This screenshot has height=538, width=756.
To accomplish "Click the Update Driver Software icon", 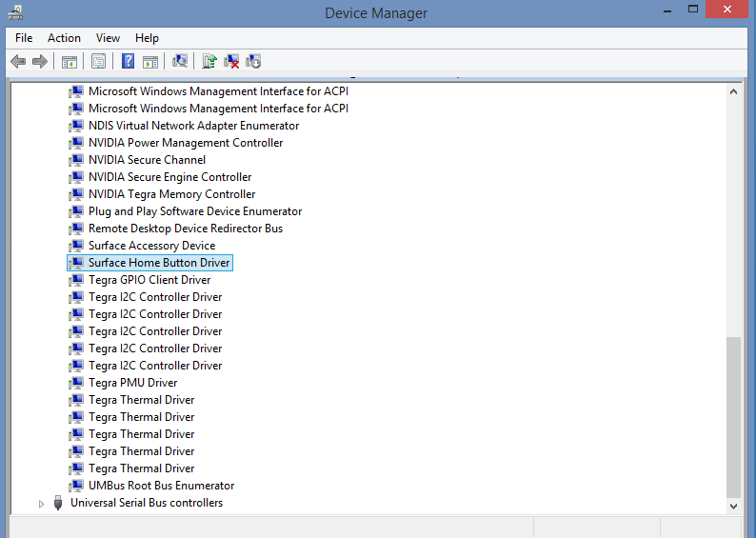I will pos(209,61).
